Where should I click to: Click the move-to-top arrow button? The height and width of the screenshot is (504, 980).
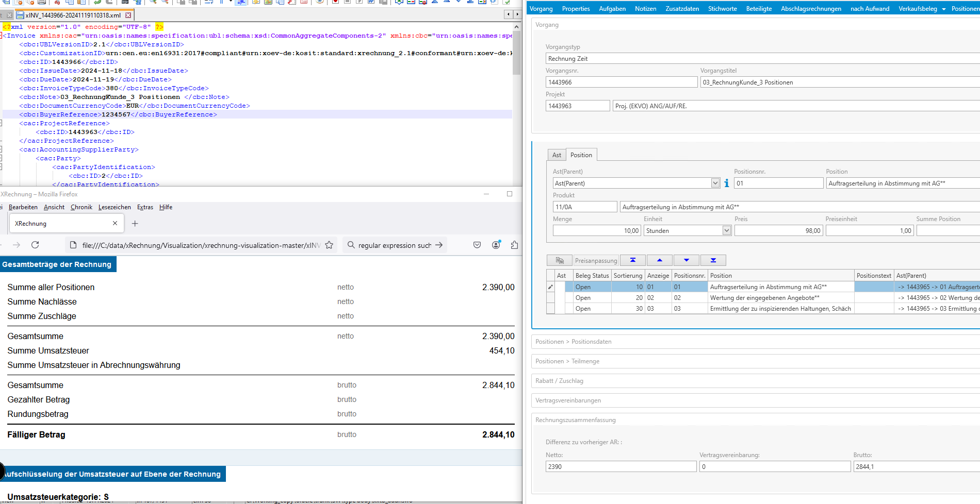tap(632, 260)
